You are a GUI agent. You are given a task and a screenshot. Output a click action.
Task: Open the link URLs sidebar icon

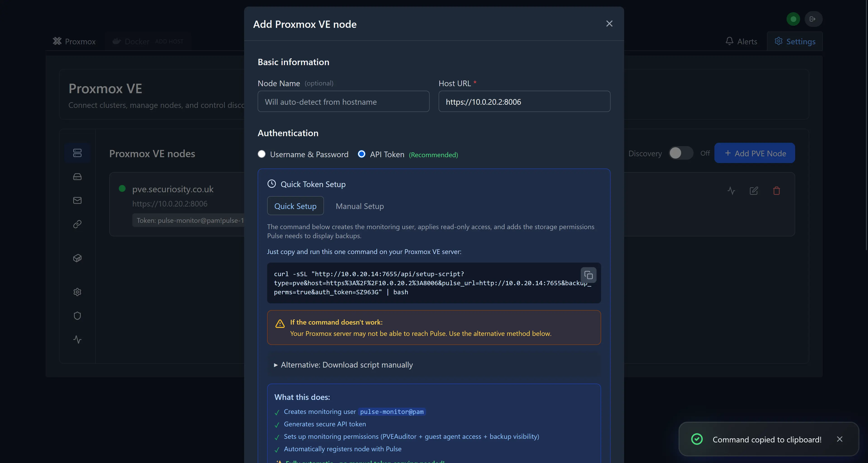pos(77,224)
